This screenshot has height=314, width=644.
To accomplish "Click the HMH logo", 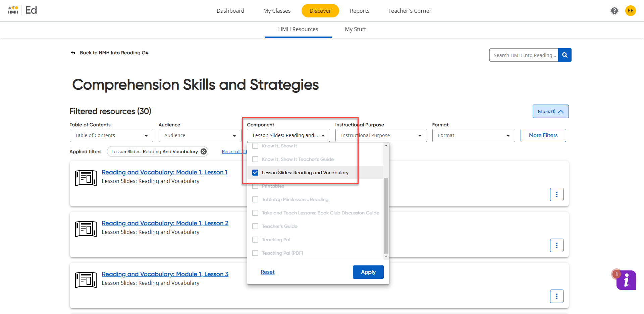I will coord(13,10).
